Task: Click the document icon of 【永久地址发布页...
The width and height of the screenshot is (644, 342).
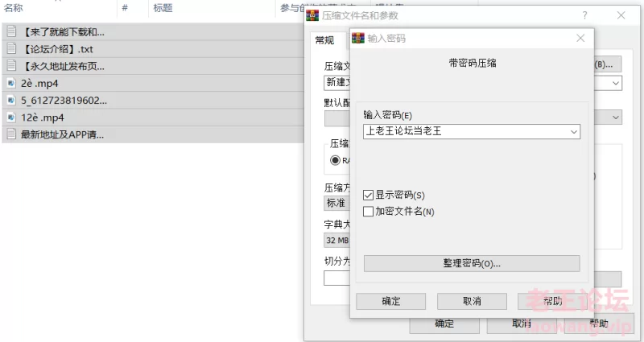Action: click(11, 65)
